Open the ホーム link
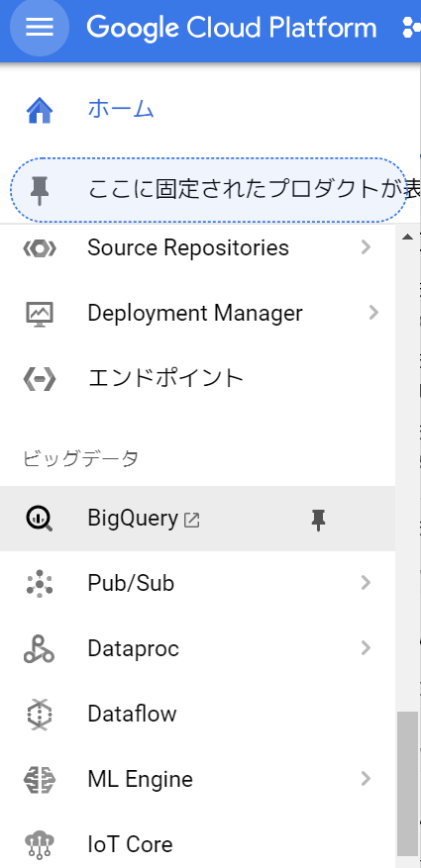421x868 pixels. (x=121, y=110)
